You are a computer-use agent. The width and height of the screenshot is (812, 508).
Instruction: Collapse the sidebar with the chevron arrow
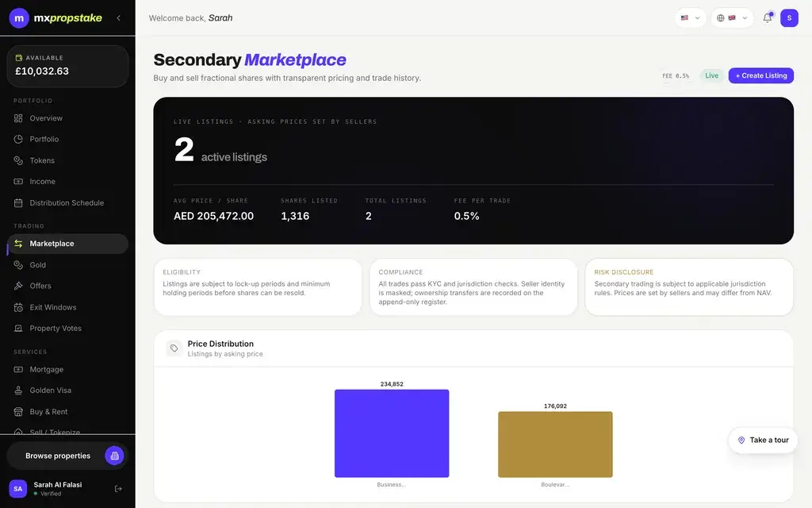tap(119, 18)
